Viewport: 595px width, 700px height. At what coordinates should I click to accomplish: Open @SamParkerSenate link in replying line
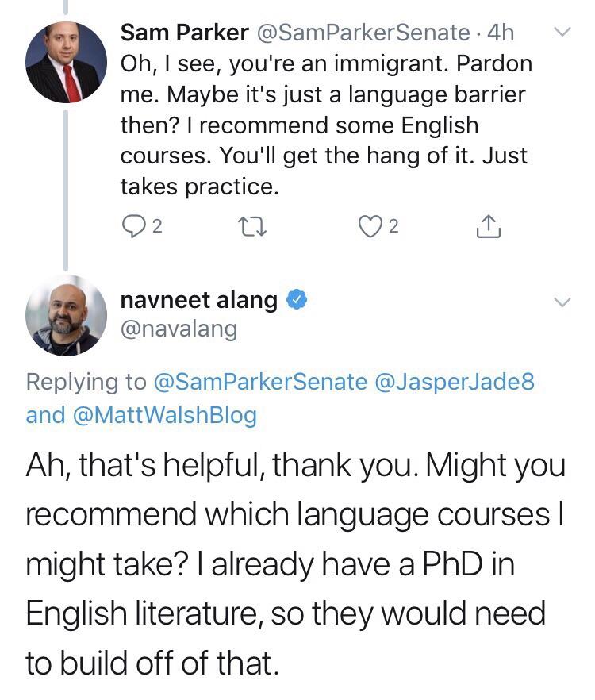tap(260, 382)
